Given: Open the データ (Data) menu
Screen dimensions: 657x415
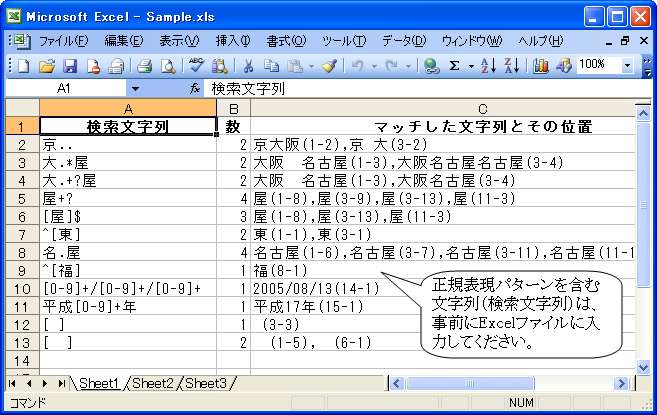Looking at the screenshot, I should click(x=403, y=41).
